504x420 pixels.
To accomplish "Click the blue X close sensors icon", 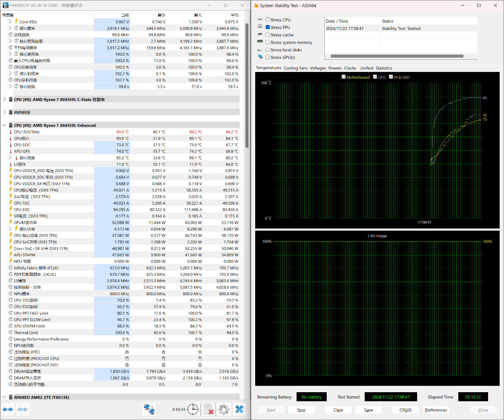I will tap(239, 409).
